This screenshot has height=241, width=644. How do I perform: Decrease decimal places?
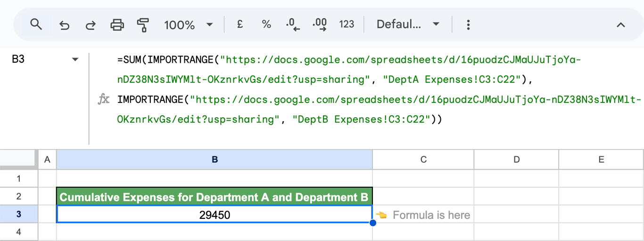point(293,24)
